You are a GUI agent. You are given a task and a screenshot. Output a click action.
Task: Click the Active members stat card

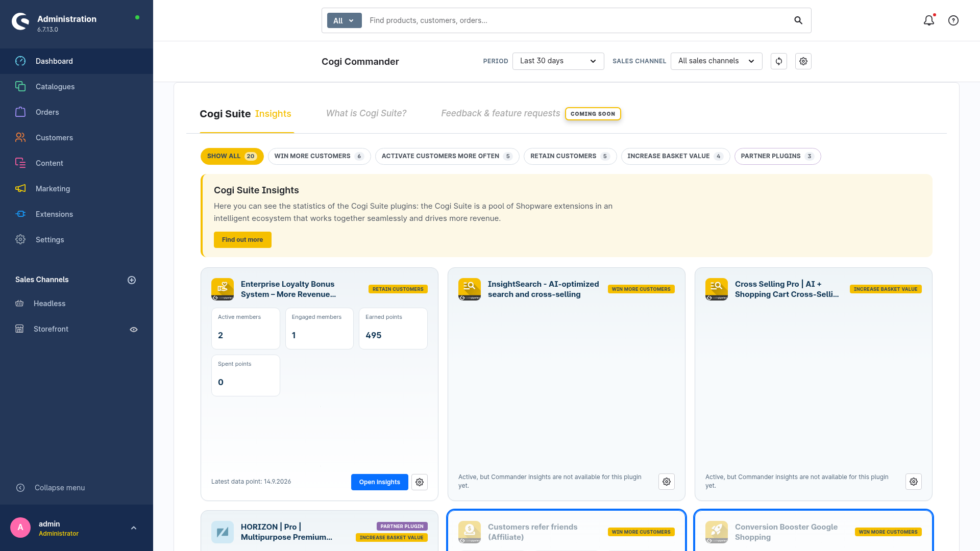click(x=246, y=329)
